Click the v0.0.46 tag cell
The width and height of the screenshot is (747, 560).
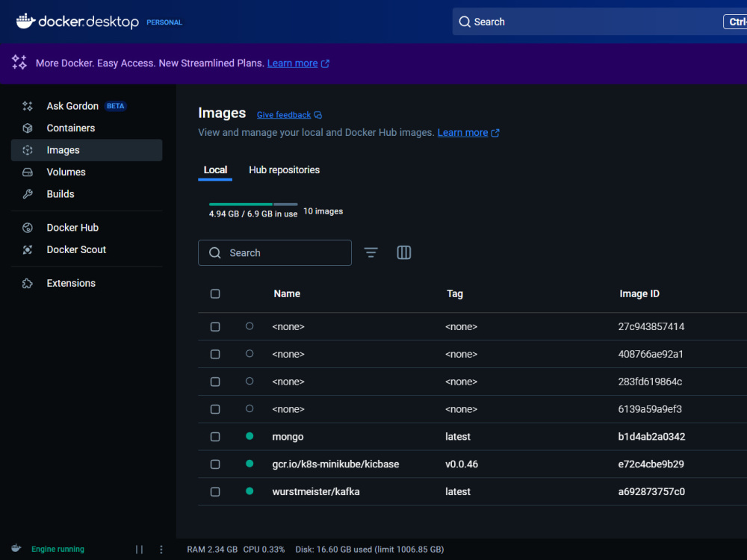click(x=462, y=464)
